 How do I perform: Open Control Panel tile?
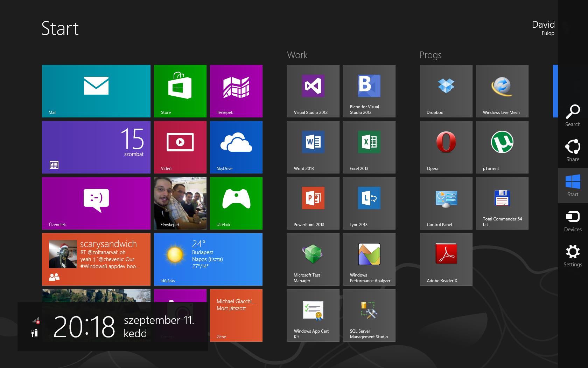tap(446, 203)
